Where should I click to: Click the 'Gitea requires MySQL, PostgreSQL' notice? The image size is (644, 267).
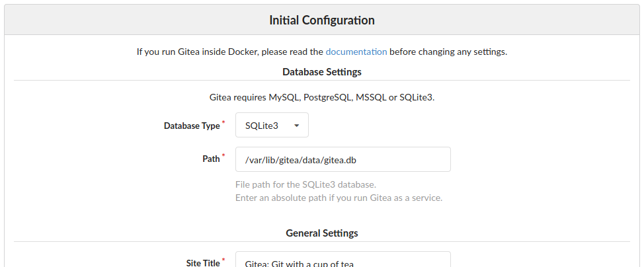322,97
